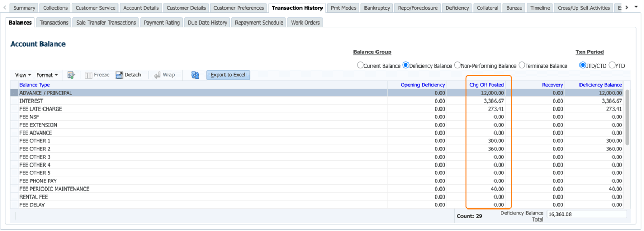Open the Collateral tab

[x=488, y=8]
